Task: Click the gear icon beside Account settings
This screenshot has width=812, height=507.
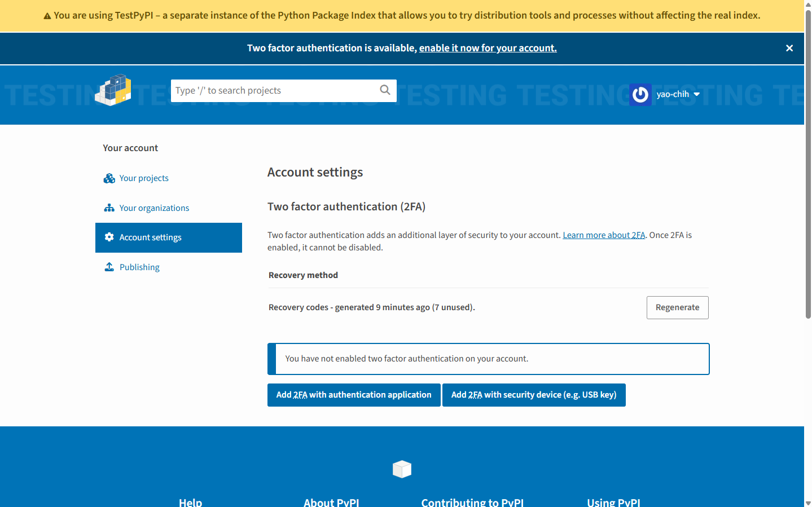Action: [x=109, y=237]
